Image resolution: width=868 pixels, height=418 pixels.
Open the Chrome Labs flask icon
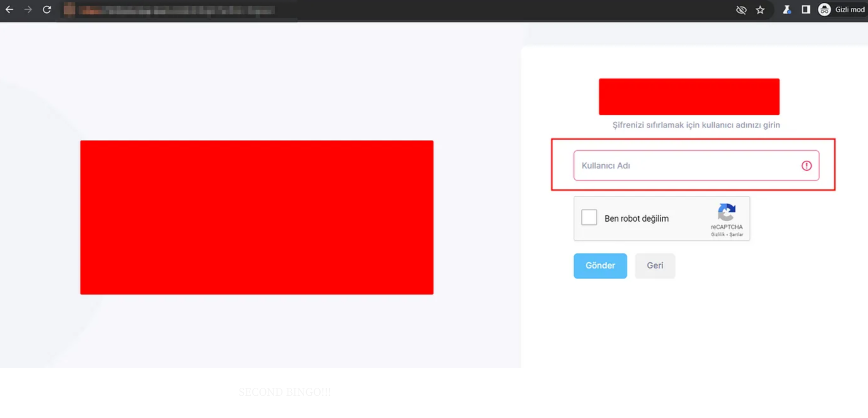point(787,10)
